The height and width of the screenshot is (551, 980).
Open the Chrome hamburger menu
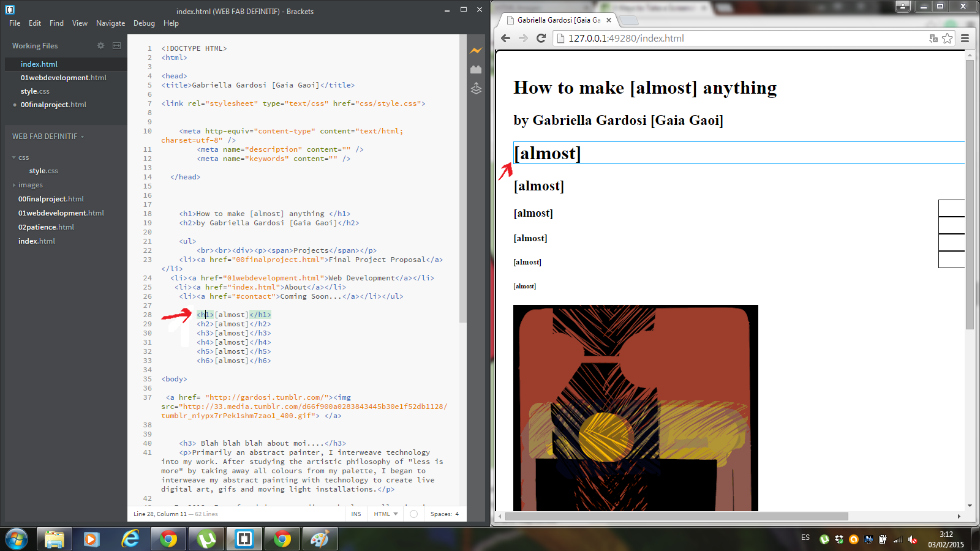coord(965,38)
